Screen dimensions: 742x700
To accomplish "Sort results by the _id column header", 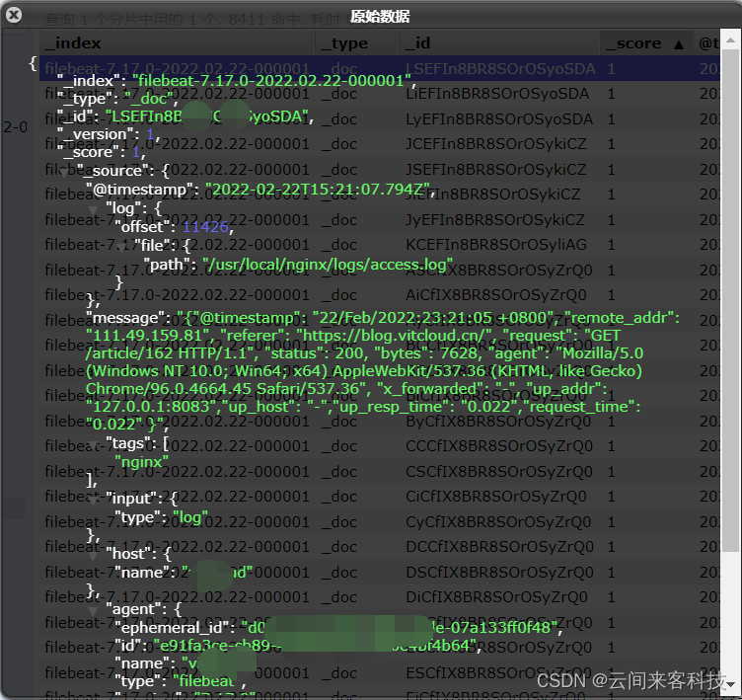I will 499,43.
